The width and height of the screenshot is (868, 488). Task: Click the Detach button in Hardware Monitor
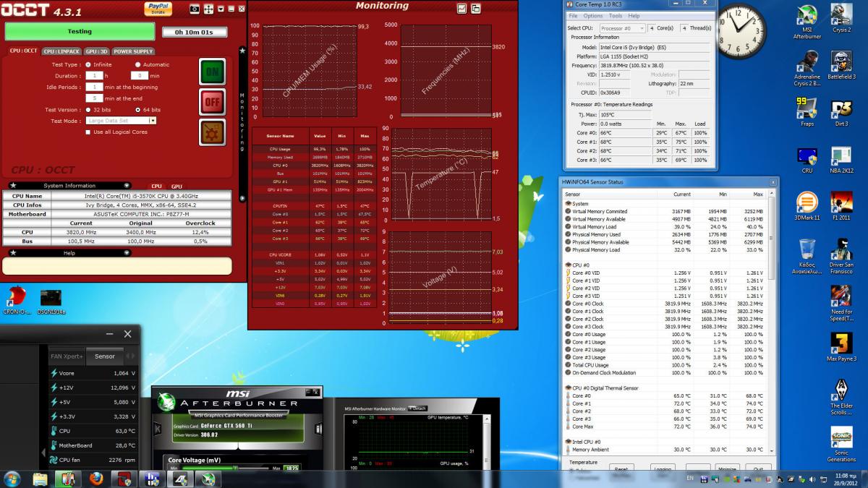click(418, 408)
